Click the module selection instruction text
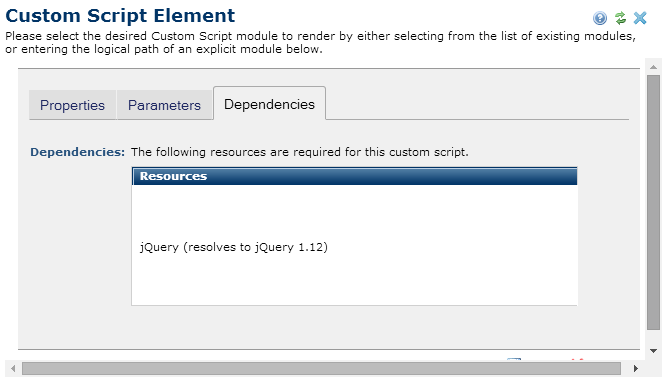 pos(320,43)
